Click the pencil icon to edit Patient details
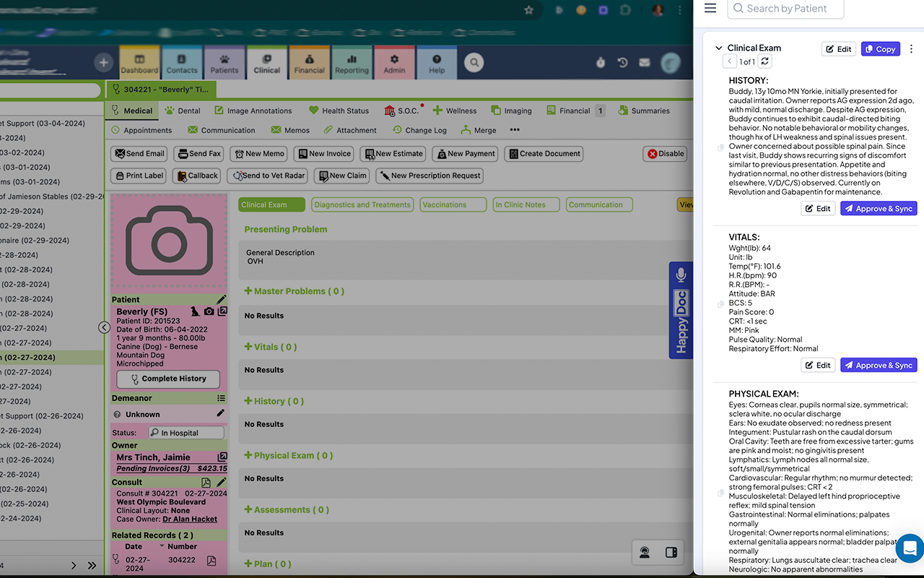Image resolution: width=924 pixels, height=578 pixels. (222, 298)
